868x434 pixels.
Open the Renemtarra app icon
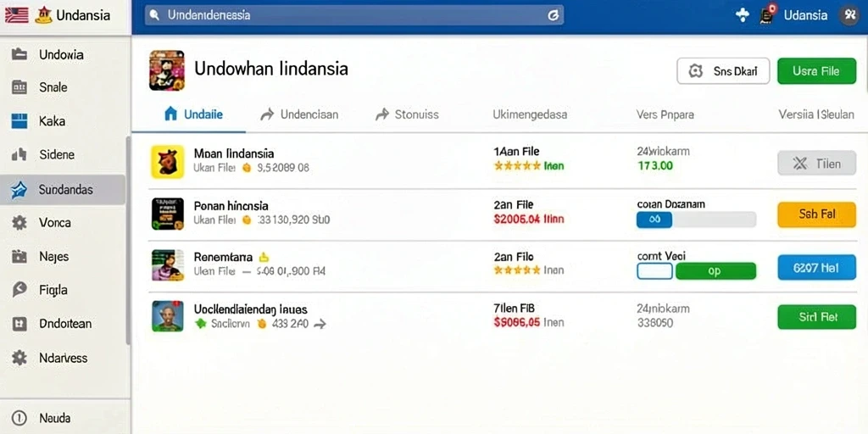(167, 265)
